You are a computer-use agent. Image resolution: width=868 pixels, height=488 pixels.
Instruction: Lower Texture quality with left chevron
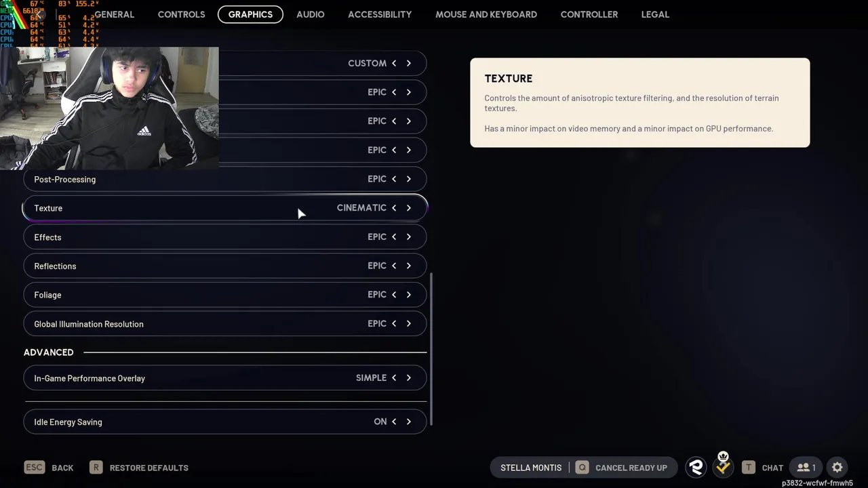coord(394,208)
